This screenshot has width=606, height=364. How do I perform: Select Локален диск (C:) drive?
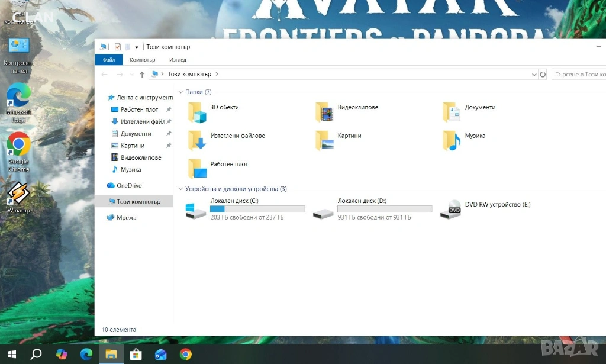246,209
